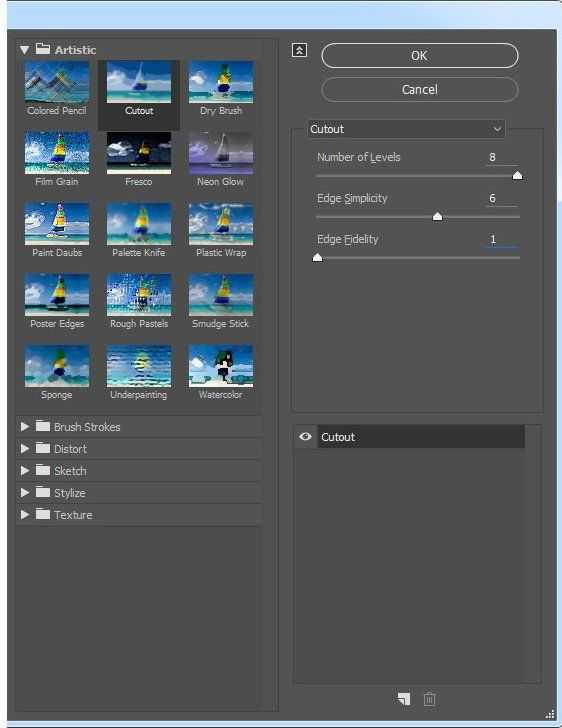Click the delete effect layer trash icon
The image size is (562, 728).
click(x=430, y=699)
